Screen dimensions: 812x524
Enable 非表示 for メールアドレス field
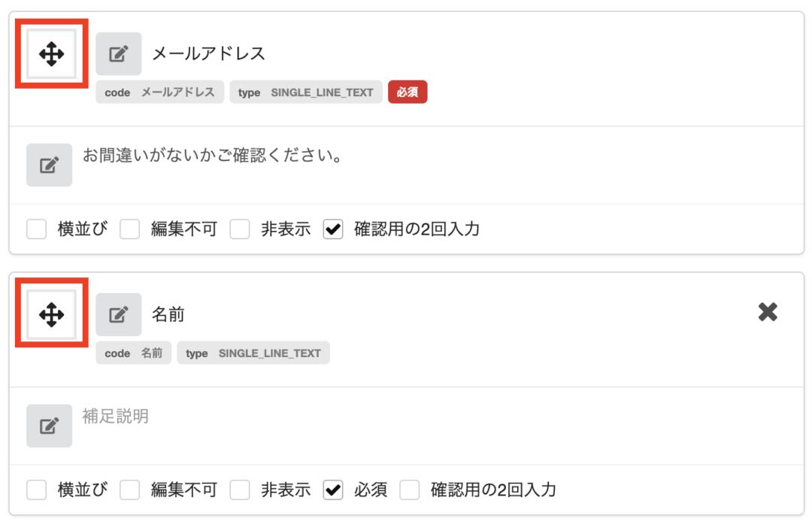tap(239, 229)
